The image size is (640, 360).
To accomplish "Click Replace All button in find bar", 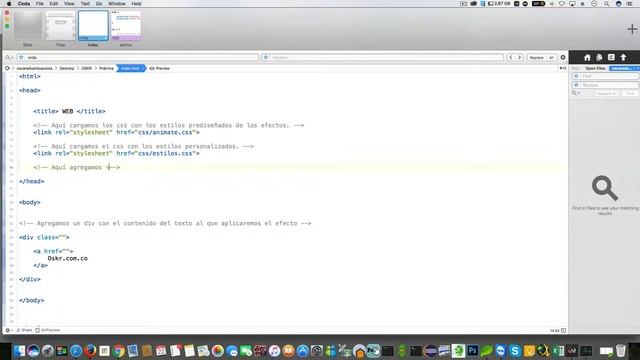I will [551, 58].
